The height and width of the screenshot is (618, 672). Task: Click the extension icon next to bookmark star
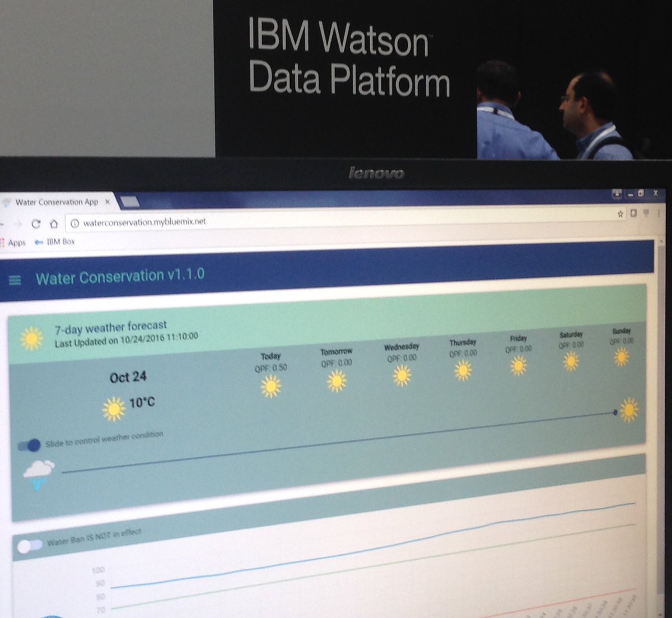(x=634, y=213)
